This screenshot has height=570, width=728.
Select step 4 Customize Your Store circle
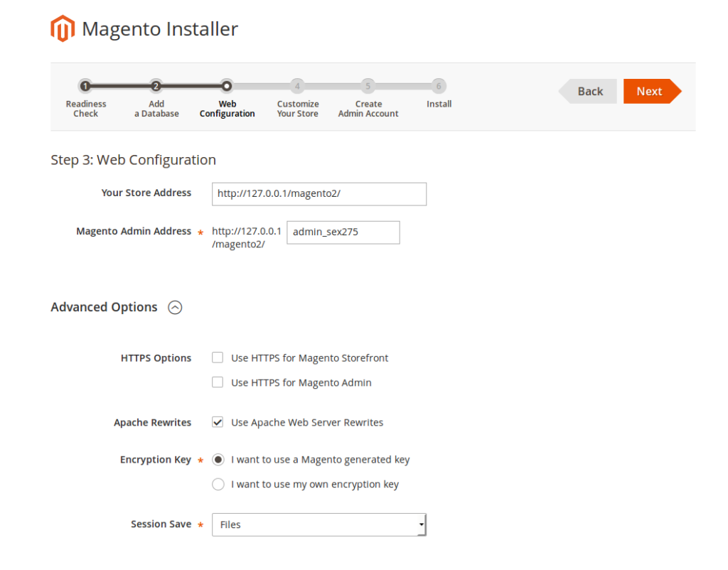pyautogui.click(x=297, y=86)
